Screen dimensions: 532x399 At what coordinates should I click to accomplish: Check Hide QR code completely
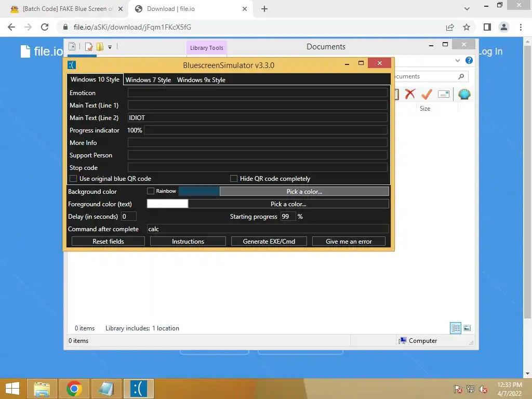click(x=233, y=179)
